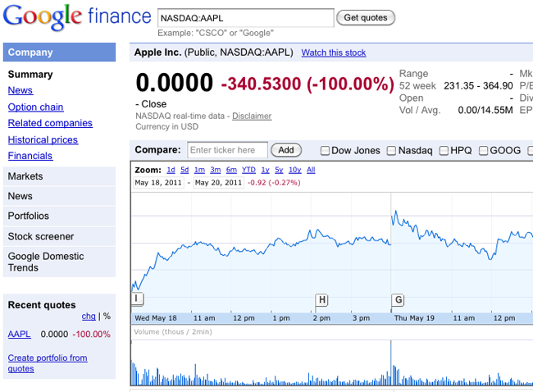Set chart zoom to 6m
The width and height of the screenshot is (533, 392).
tap(231, 170)
